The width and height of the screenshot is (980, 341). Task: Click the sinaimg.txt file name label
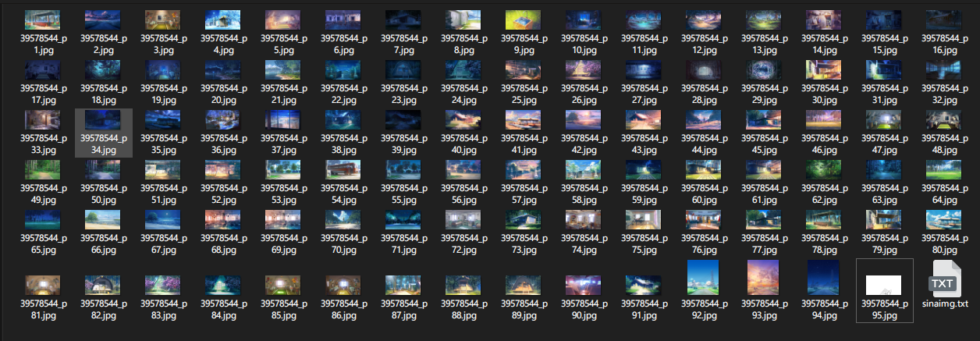(944, 304)
